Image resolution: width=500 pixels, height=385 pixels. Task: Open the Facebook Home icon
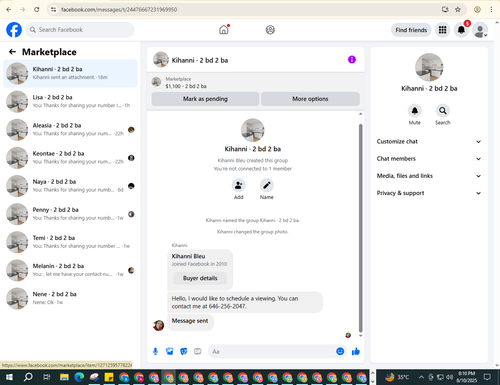tap(224, 30)
